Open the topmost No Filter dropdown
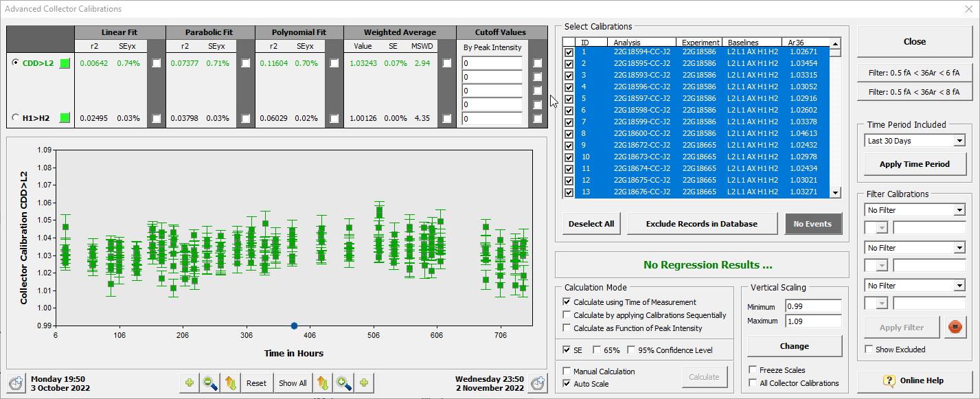Viewport: 980px width, 399px height. pos(959,210)
